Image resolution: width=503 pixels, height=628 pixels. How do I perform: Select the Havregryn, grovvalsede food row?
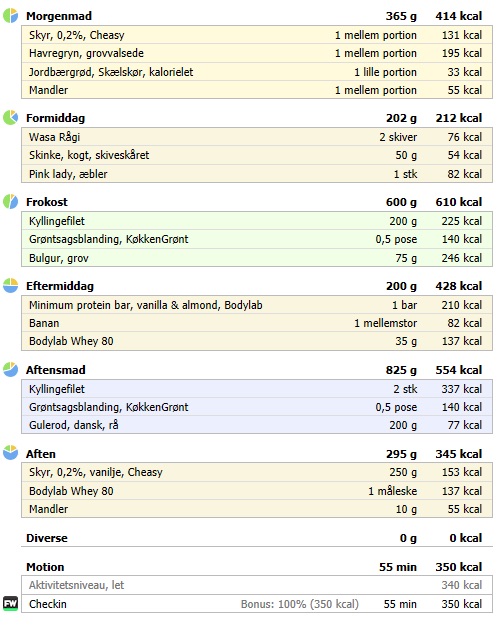coord(257,53)
